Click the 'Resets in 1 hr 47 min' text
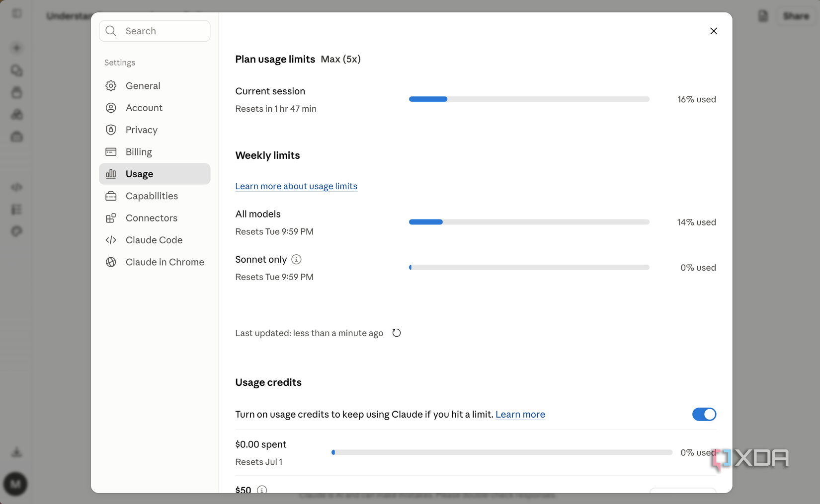Viewport: 820px width, 504px height. click(x=276, y=109)
